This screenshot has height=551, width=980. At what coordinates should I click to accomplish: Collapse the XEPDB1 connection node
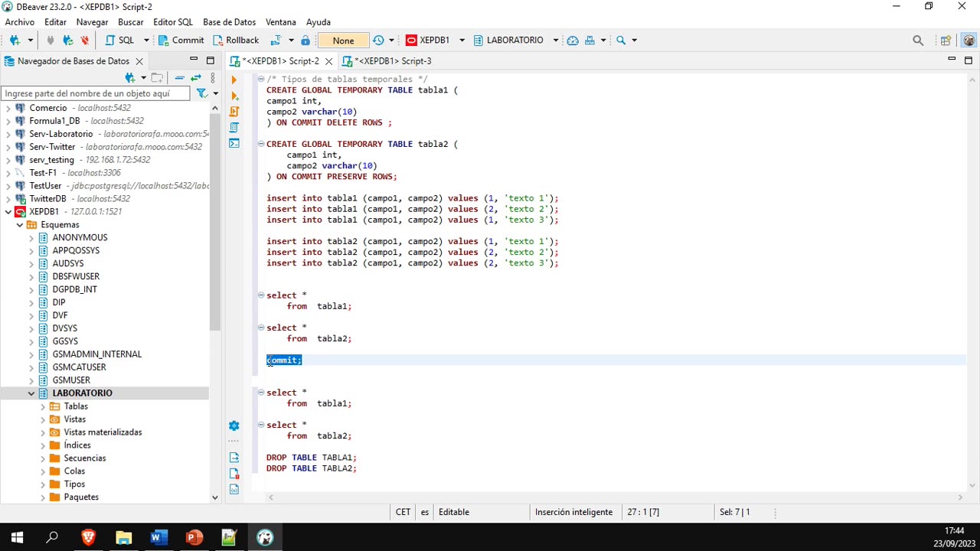tap(8, 212)
